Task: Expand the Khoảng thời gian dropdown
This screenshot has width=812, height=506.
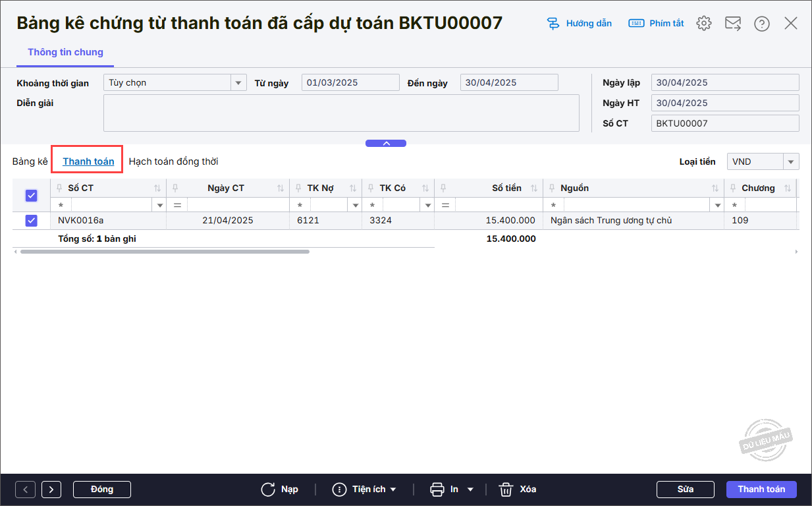Action: tap(238, 83)
